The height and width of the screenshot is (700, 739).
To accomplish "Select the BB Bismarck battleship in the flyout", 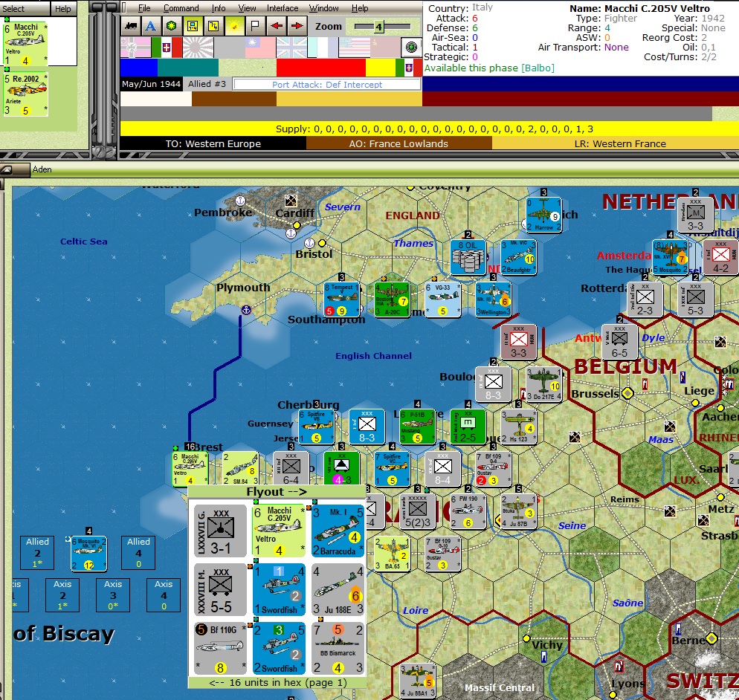I will pyautogui.click(x=338, y=649).
